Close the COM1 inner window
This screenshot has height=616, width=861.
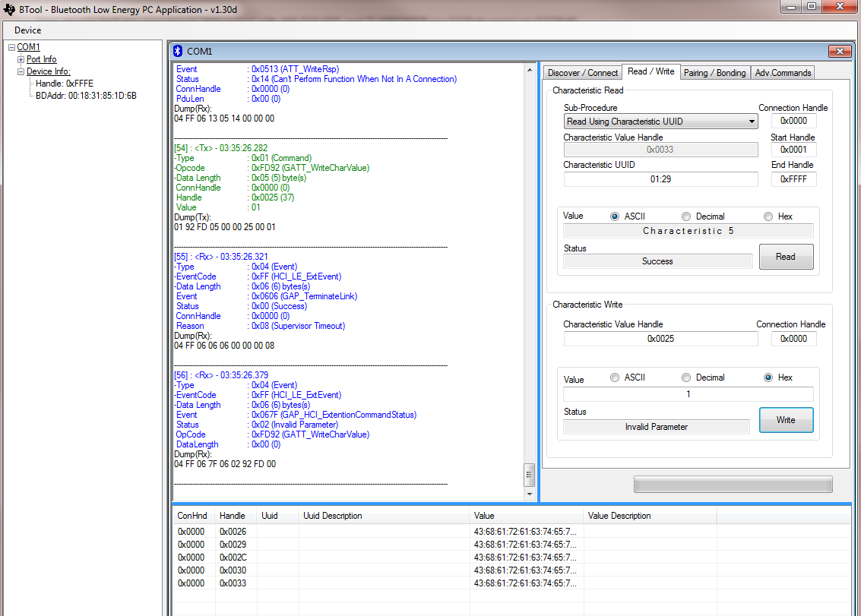840,51
